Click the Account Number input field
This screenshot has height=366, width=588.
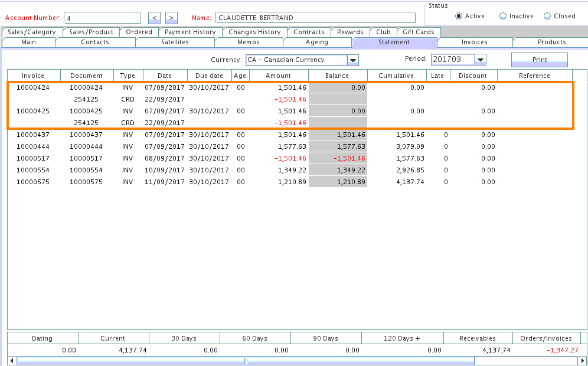pos(102,18)
